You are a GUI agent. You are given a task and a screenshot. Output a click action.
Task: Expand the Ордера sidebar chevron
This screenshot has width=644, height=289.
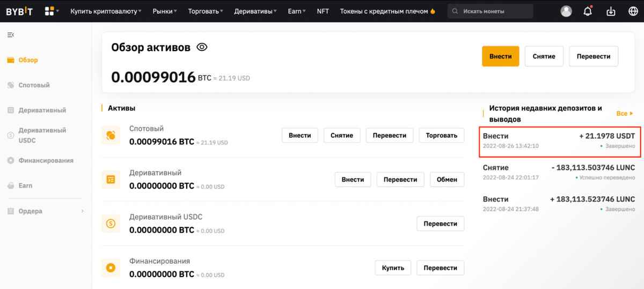point(82,211)
